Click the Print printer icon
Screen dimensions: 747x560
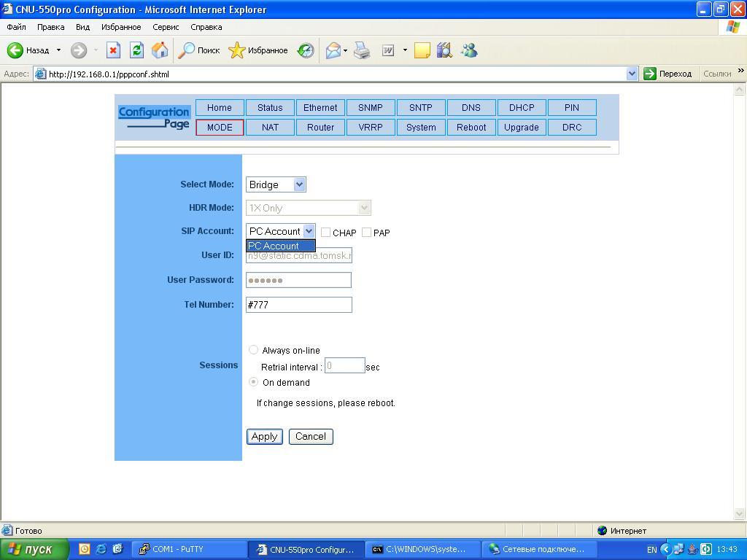(x=363, y=50)
